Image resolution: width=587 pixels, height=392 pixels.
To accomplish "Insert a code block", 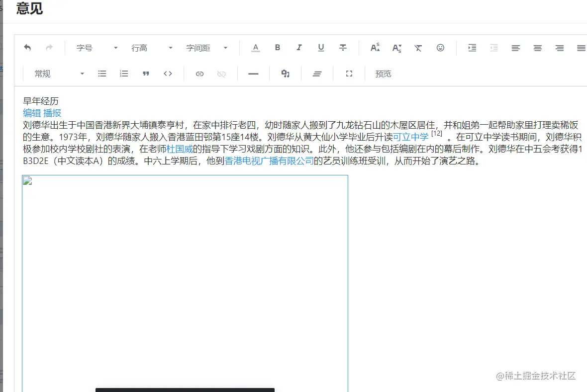I will pyautogui.click(x=168, y=74).
